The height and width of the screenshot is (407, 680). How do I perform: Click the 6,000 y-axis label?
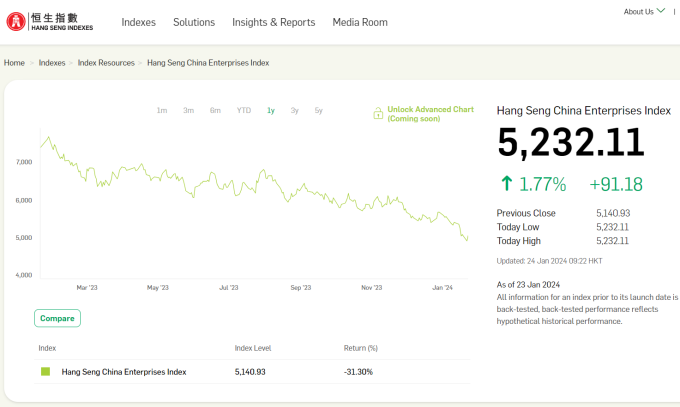click(x=24, y=200)
